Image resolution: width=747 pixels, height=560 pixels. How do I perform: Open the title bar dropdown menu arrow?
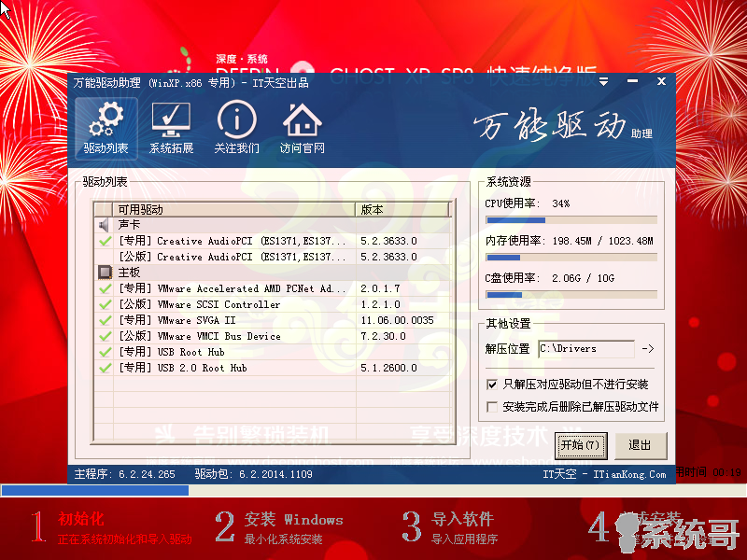point(603,82)
